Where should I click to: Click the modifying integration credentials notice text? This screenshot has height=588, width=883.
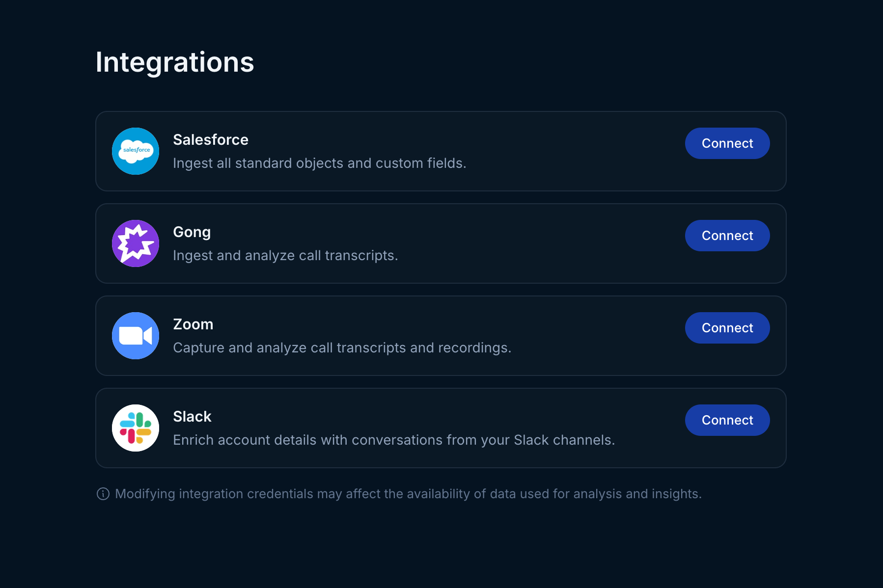pyautogui.click(x=408, y=494)
